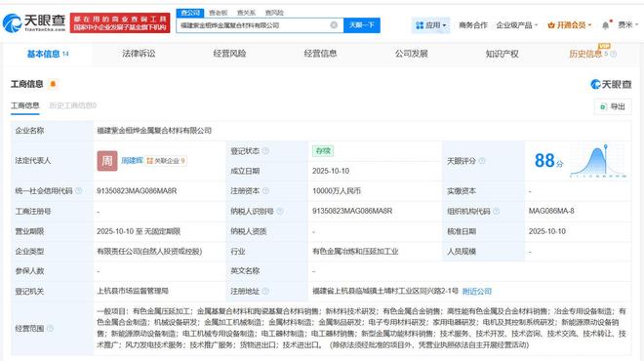The height and width of the screenshot is (361, 644).
Task: Clear the search box with X icon
Action: point(334,25)
